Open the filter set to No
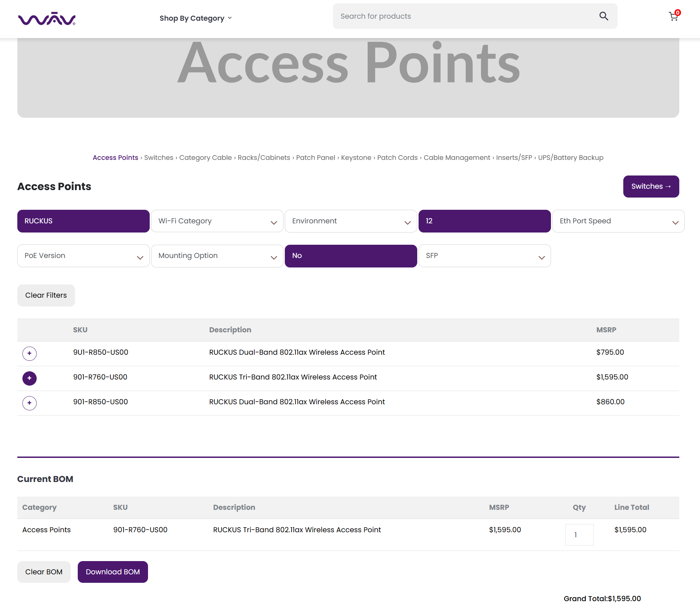The image size is (700, 612). tap(351, 256)
